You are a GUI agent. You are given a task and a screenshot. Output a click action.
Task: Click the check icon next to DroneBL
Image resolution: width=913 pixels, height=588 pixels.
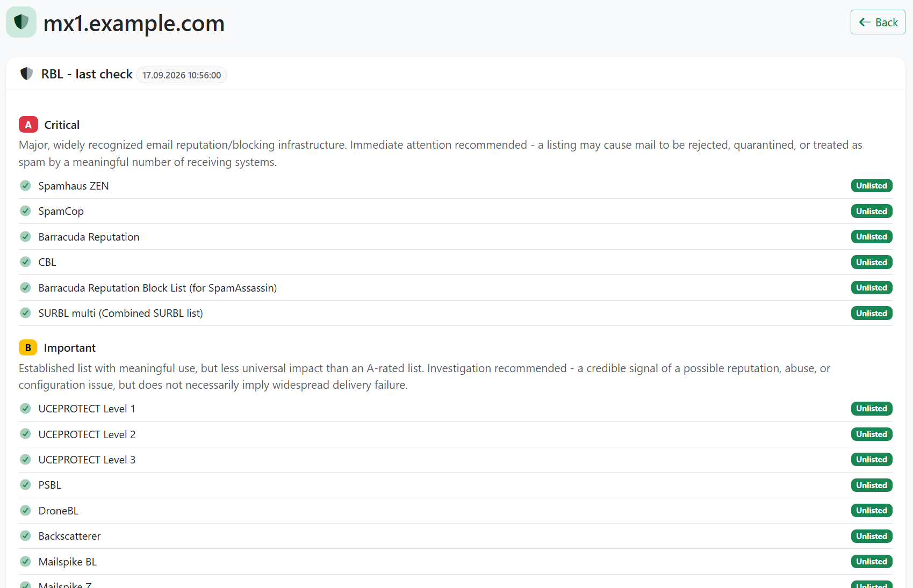pos(25,511)
